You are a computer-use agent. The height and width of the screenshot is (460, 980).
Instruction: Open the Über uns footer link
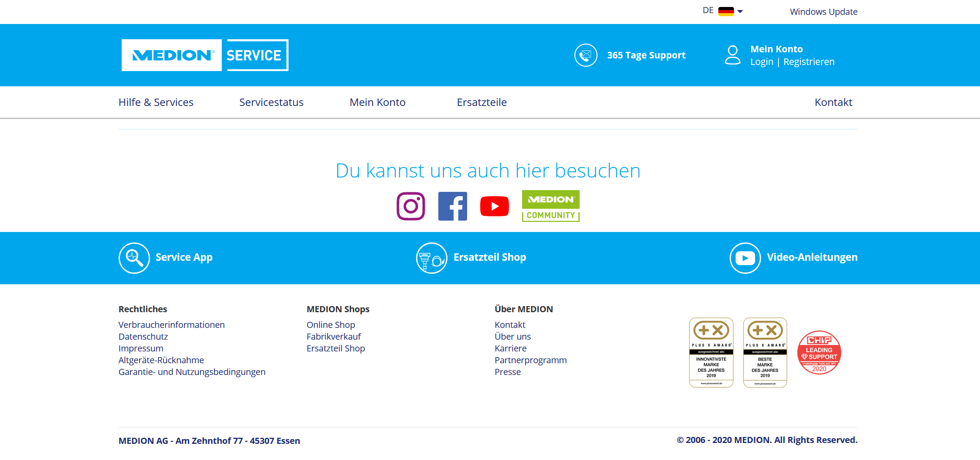click(x=512, y=337)
